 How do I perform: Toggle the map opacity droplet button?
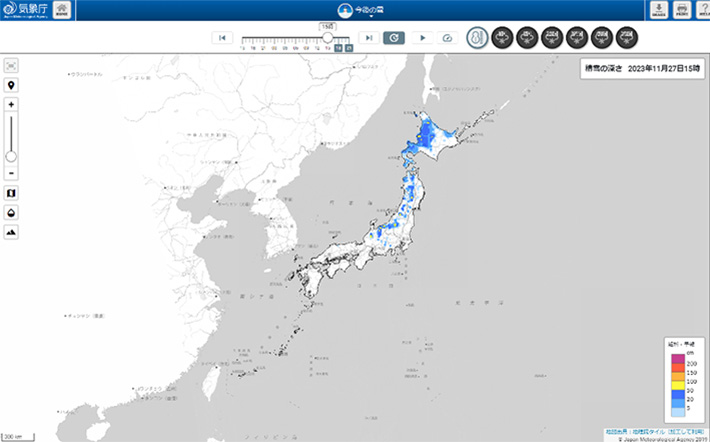click(x=11, y=212)
